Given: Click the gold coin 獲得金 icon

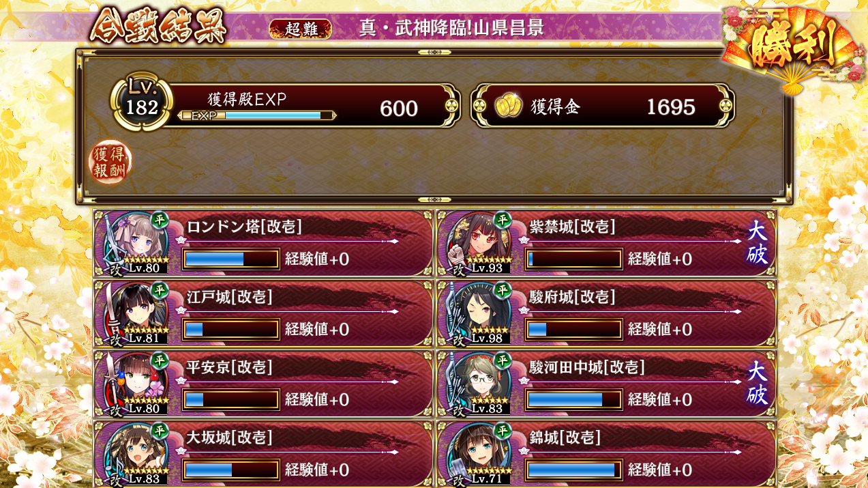Looking at the screenshot, I should pos(508,106).
